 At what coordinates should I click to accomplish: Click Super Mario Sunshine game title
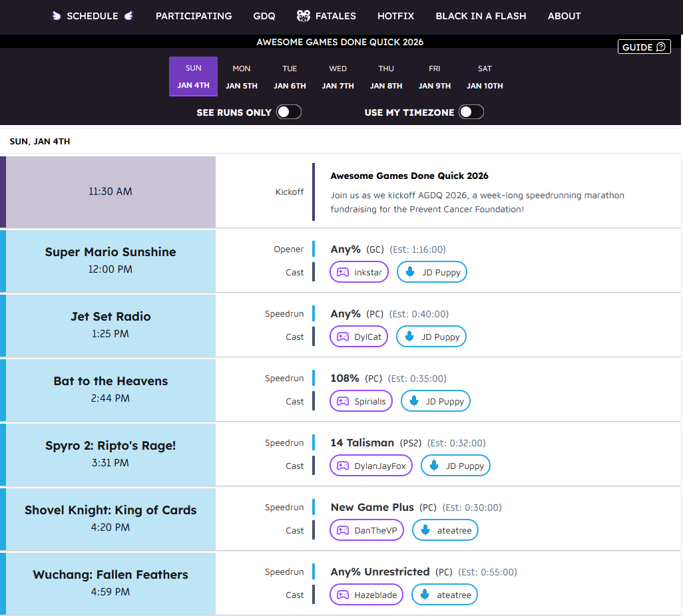pos(111,251)
